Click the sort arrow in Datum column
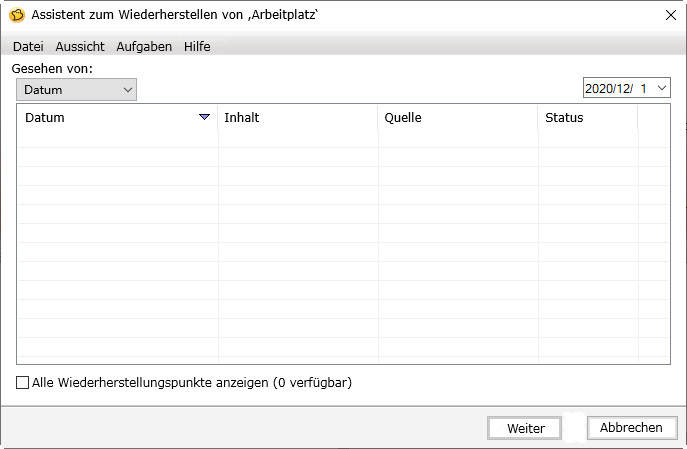The height and width of the screenshot is (449, 687). click(205, 118)
